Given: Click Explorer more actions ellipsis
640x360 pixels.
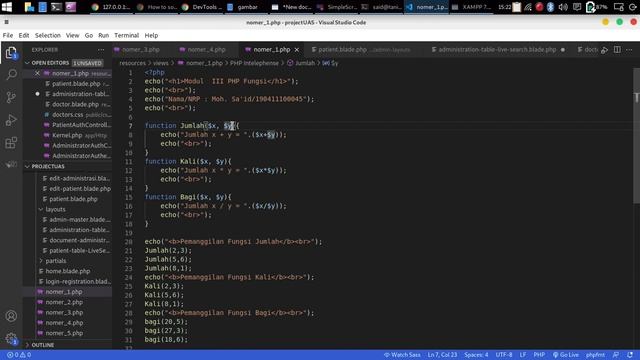Looking at the screenshot, I should coord(101,50).
